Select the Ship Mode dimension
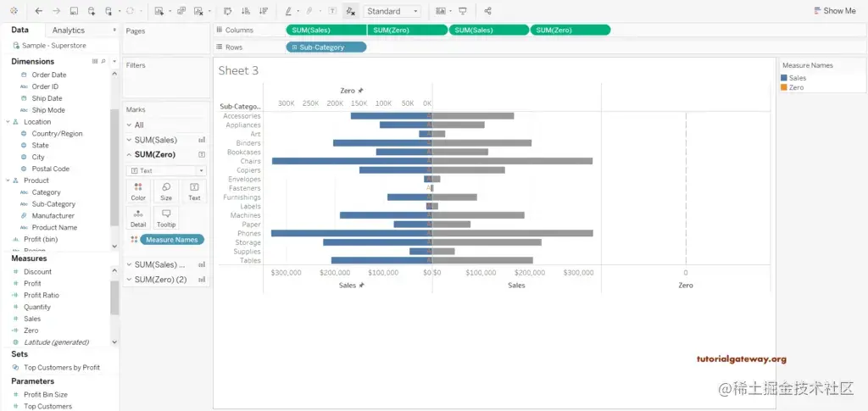This screenshot has height=411, width=868. coord(48,110)
